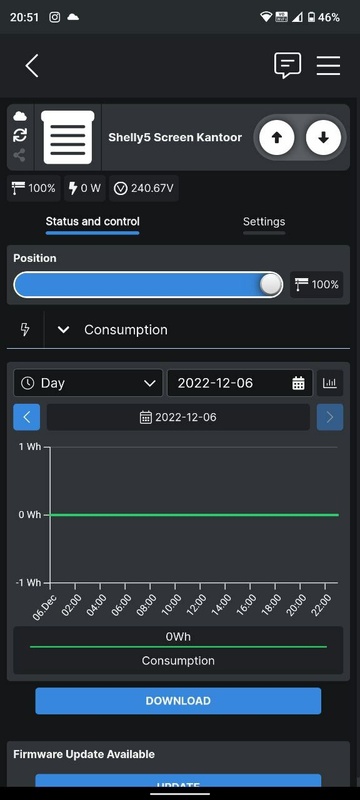Go to next day with right arrow
Screen dimensions: 360x800
coord(330,417)
